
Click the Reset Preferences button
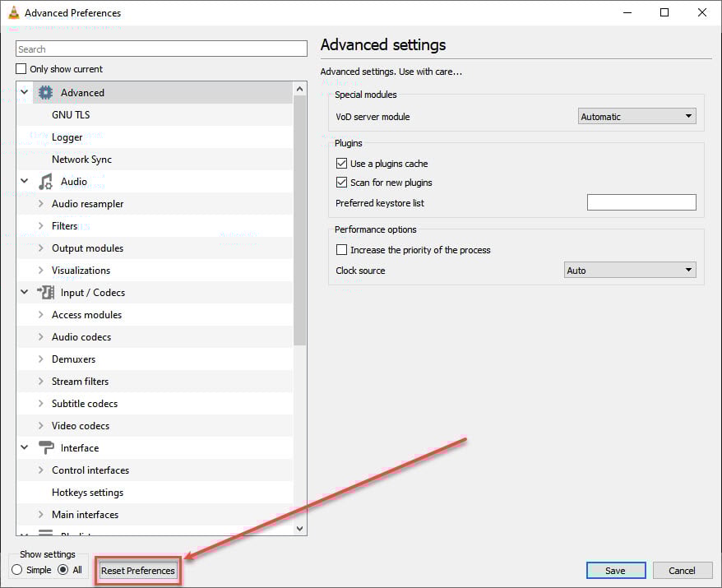click(138, 570)
